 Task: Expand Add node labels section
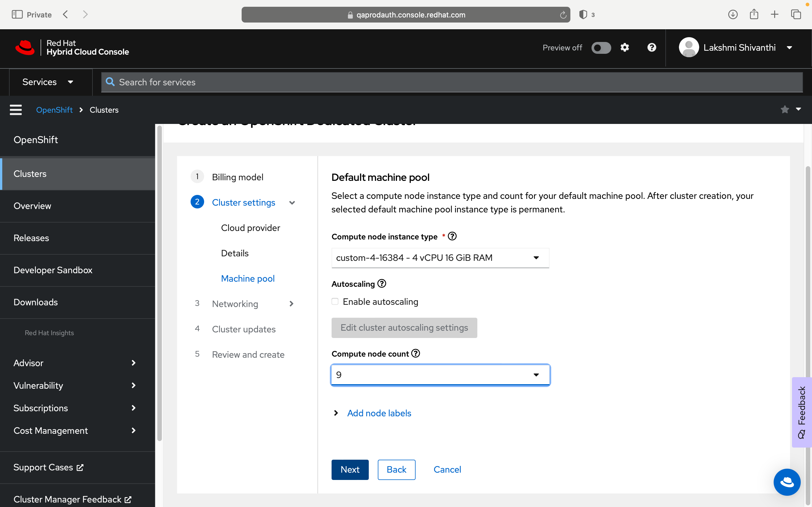pos(379,413)
